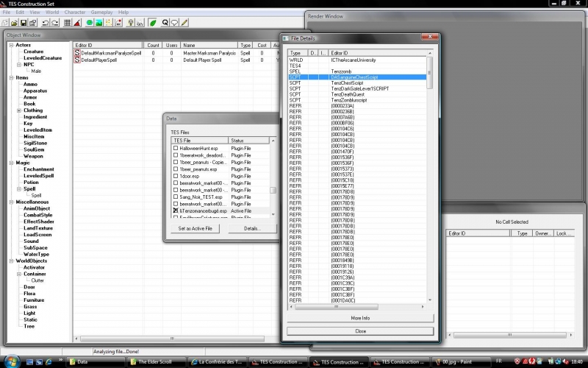Viewport: 588px width, 368px height.
Task: Select the Weapon item in Object tree
Action: click(x=33, y=156)
